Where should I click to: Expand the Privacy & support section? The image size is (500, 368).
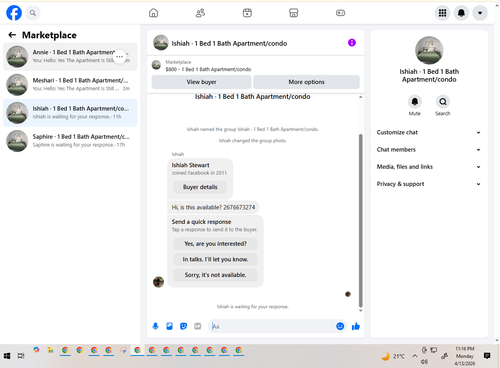coord(429,184)
